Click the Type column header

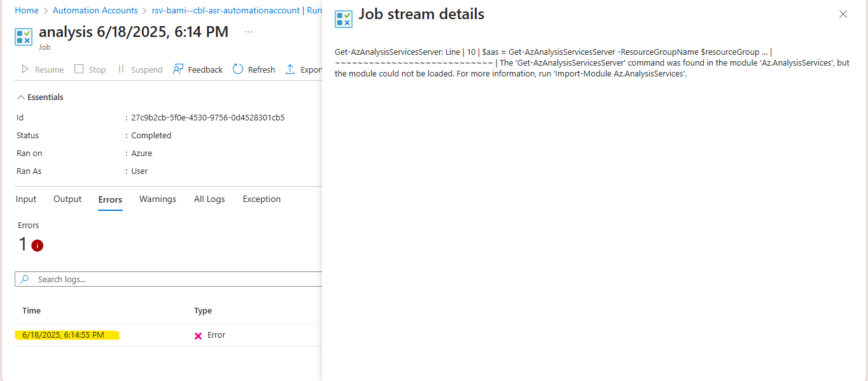coord(203,311)
